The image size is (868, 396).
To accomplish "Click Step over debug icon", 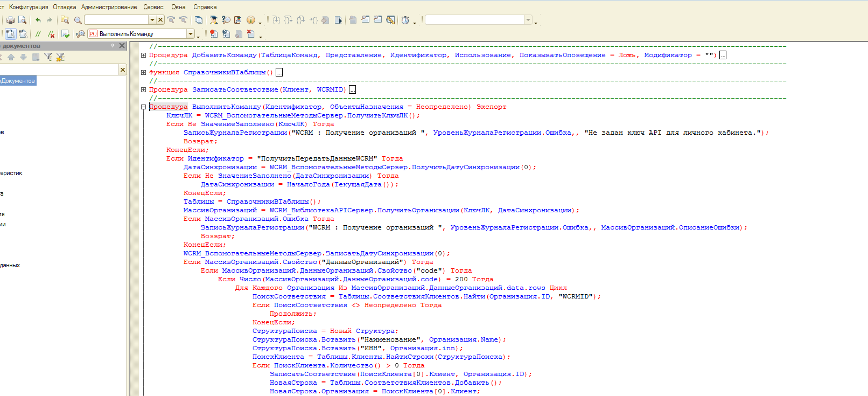I will [x=288, y=20].
